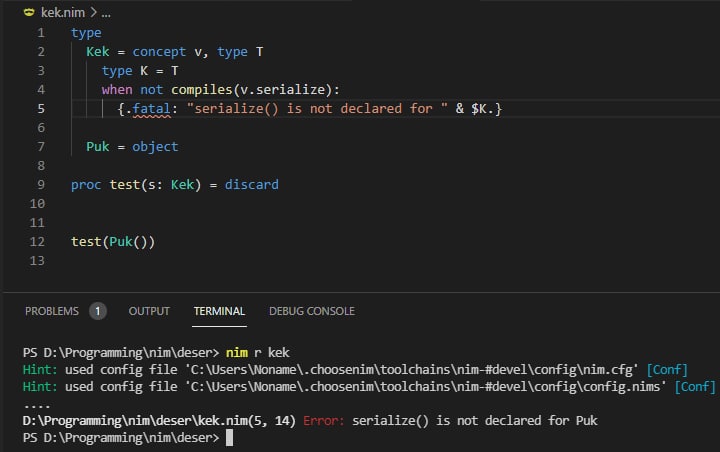This screenshot has width=720, height=452.
Task: Click 'proc' keyword on line 9
Action: click(x=86, y=185)
